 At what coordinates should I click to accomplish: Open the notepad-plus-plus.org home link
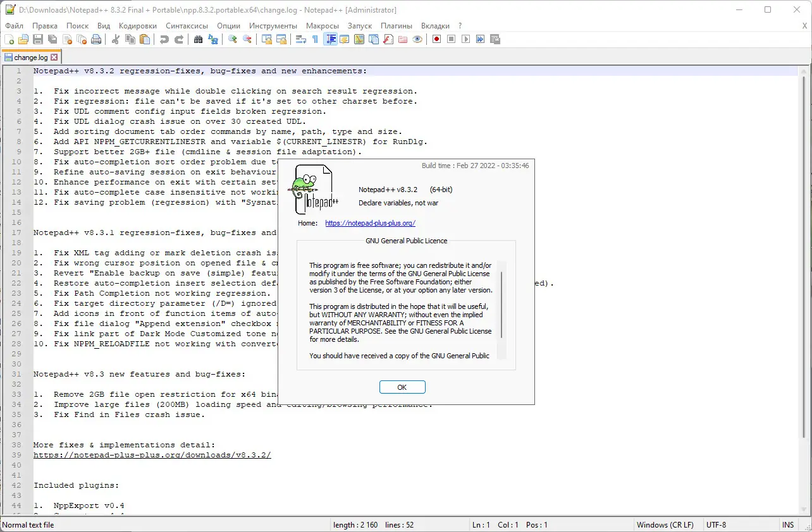pyautogui.click(x=370, y=223)
